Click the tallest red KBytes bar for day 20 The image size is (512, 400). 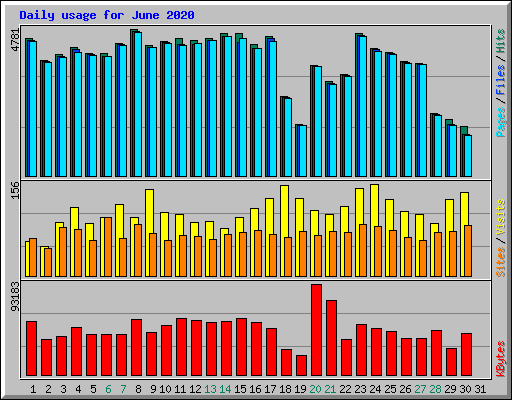[x=316, y=330]
